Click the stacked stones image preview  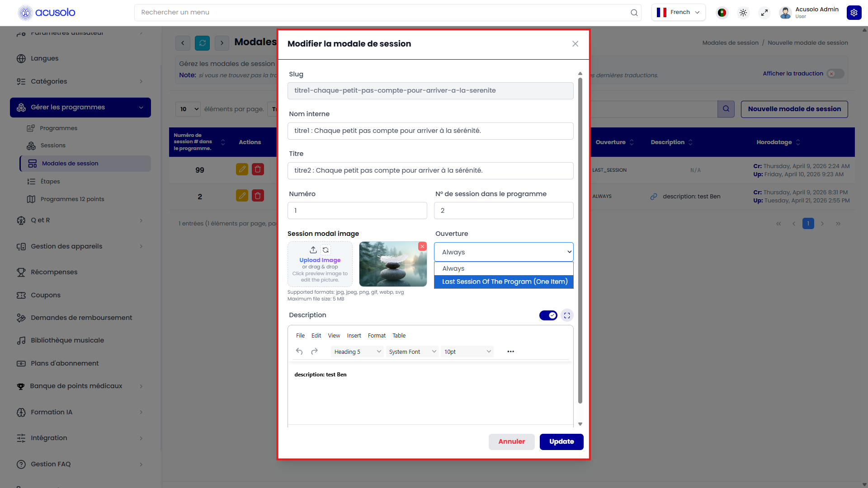coord(393,264)
